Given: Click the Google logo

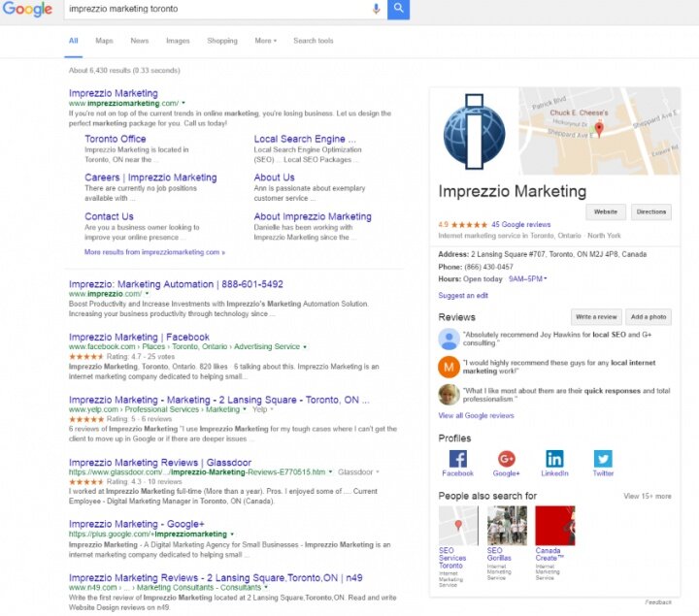Looking at the screenshot, I should [x=27, y=9].
